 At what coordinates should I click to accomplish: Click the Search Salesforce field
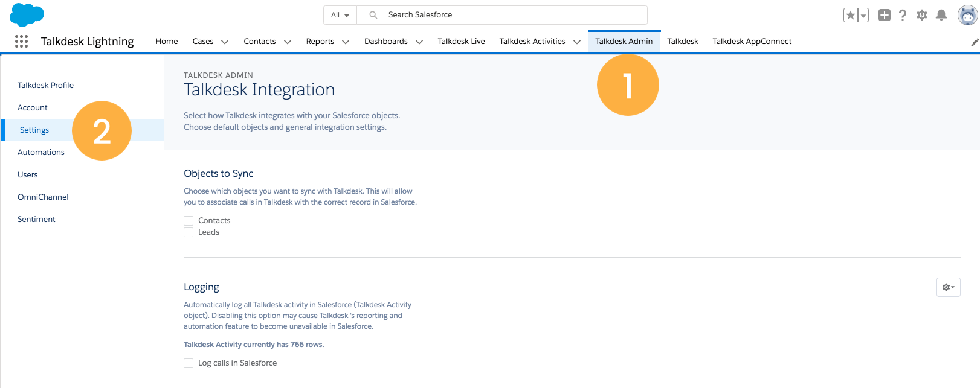[x=502, y=15]
